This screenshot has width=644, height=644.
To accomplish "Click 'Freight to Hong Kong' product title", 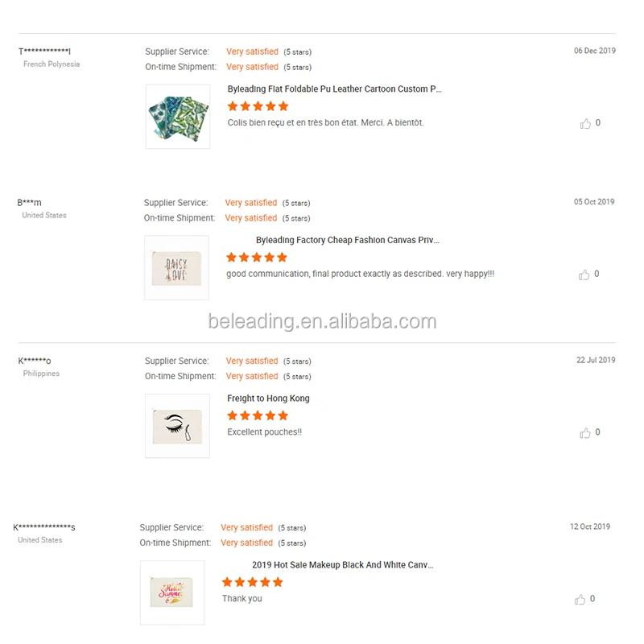I will (268, 398).
